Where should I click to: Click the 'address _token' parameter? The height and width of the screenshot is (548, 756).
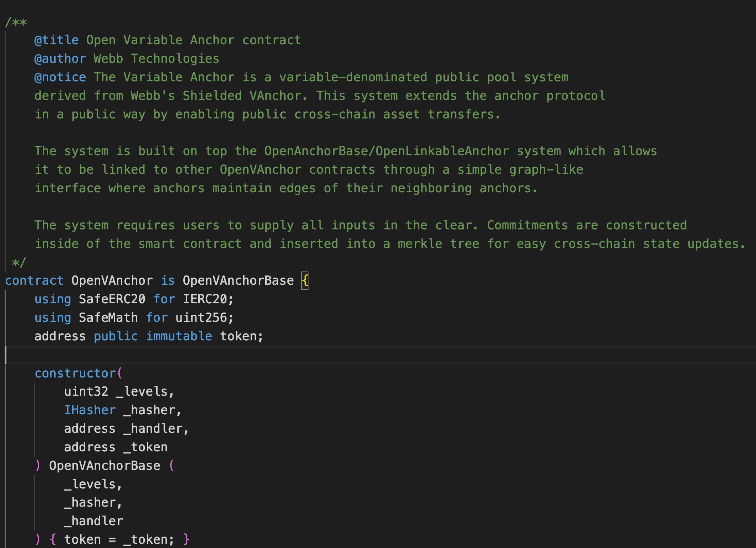pyautogui.click(x=116, y=447)
